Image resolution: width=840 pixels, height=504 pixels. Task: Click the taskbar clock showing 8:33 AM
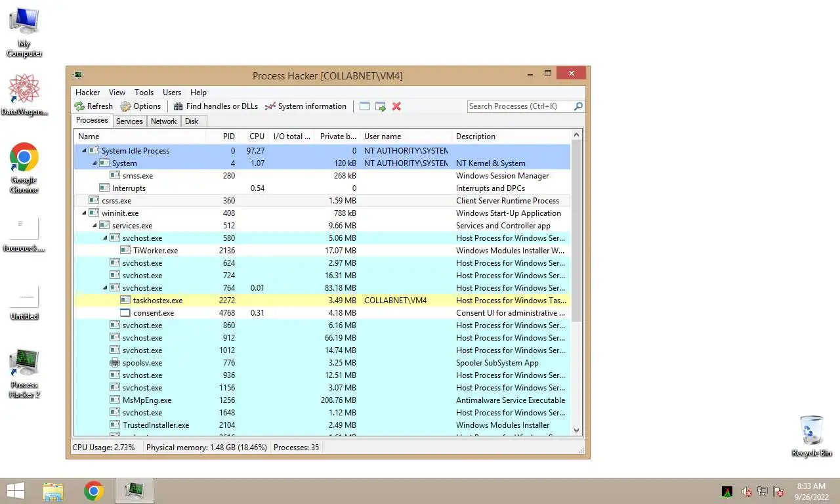812,492
